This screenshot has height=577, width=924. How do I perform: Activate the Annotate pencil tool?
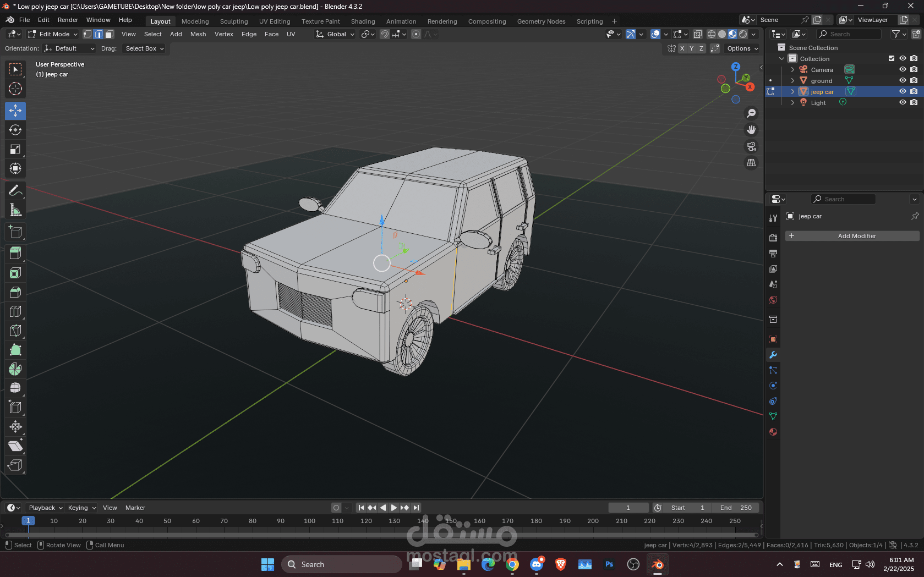click(x=15, y=190)
